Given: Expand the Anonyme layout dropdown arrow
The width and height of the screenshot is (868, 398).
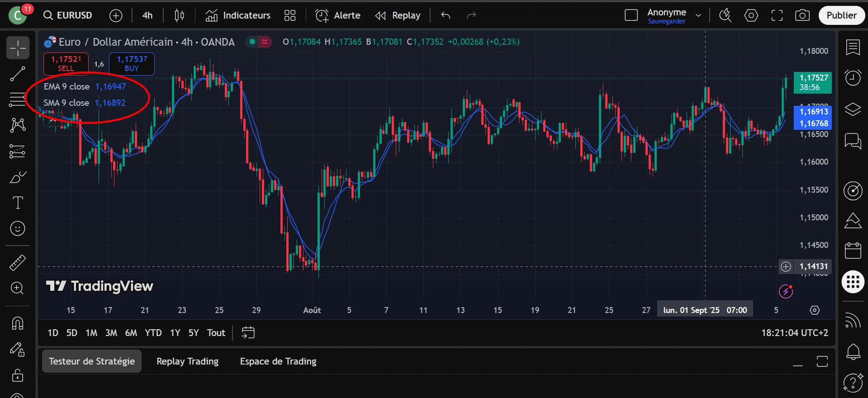Looking at the screenshot, I should point(698,15).
